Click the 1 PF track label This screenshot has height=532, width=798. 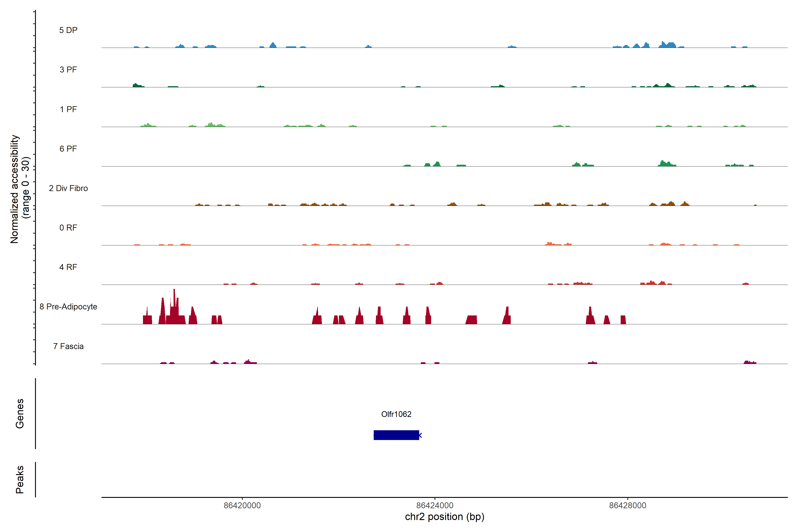(68, 109)
